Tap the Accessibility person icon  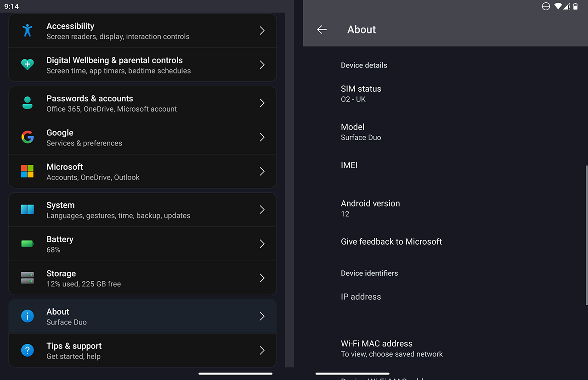28,31
